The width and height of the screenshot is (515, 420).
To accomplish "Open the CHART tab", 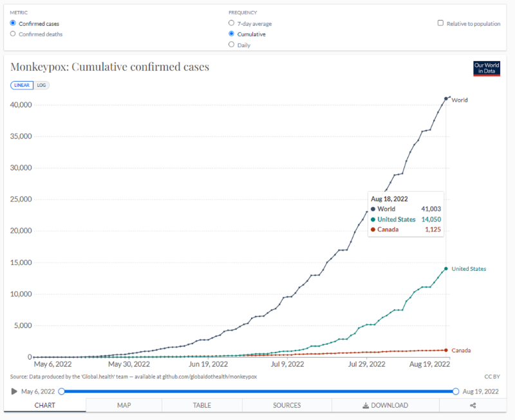I will click(44, 405).
